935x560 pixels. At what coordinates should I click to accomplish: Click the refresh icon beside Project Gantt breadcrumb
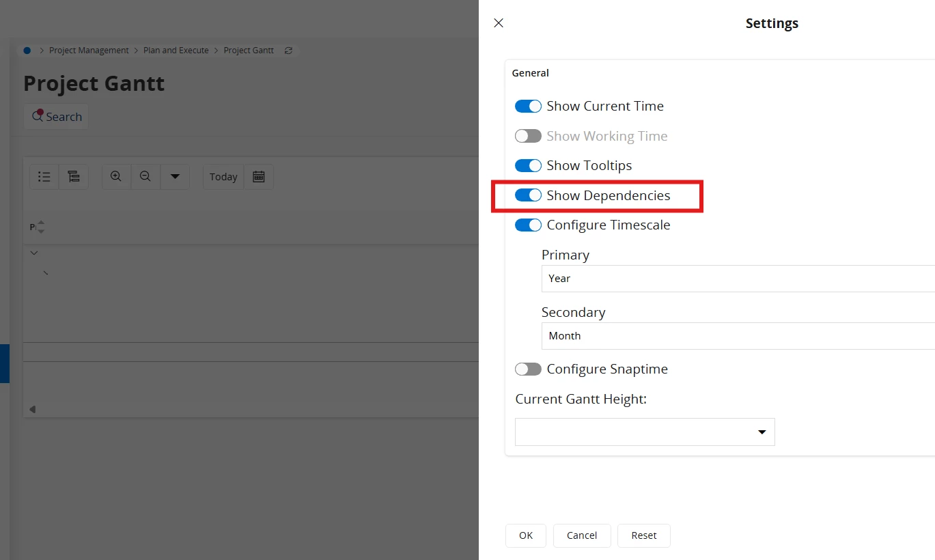click(288, 51)
